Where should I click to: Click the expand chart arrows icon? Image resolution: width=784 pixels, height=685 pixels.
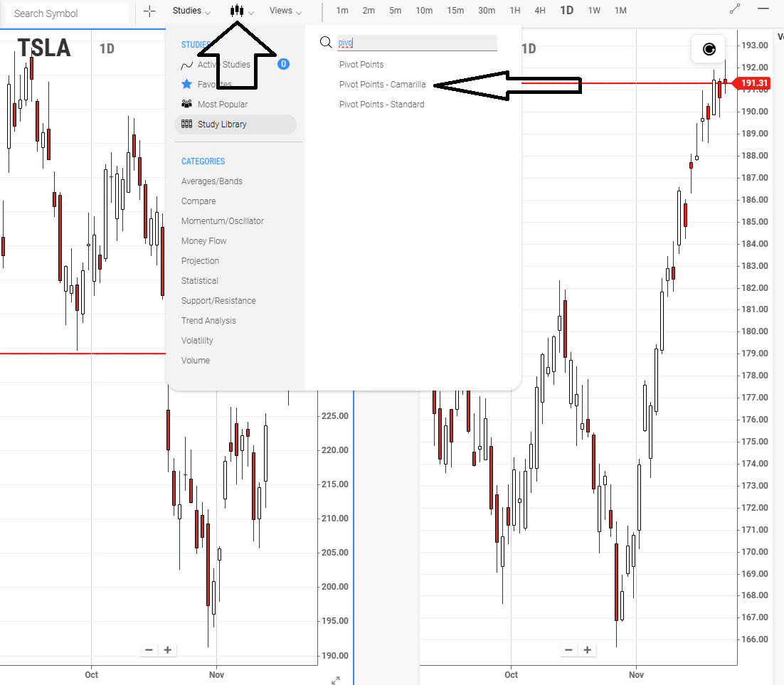point(336,680)
